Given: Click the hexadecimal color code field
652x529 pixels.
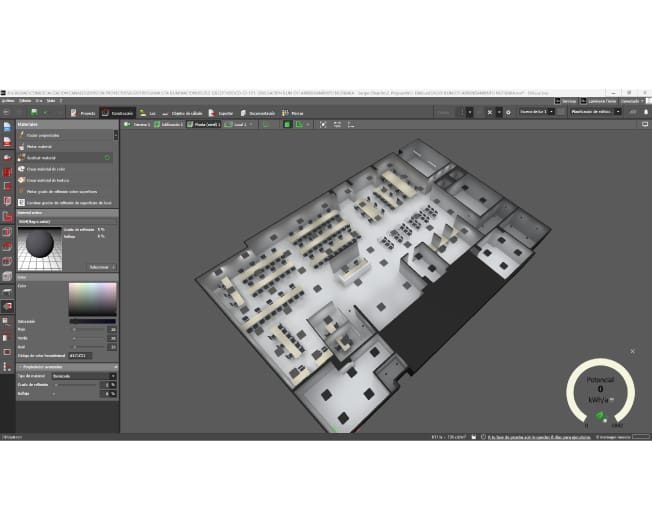Looking at the screenshot, I should pyautogui.click(x=77, y=356).
